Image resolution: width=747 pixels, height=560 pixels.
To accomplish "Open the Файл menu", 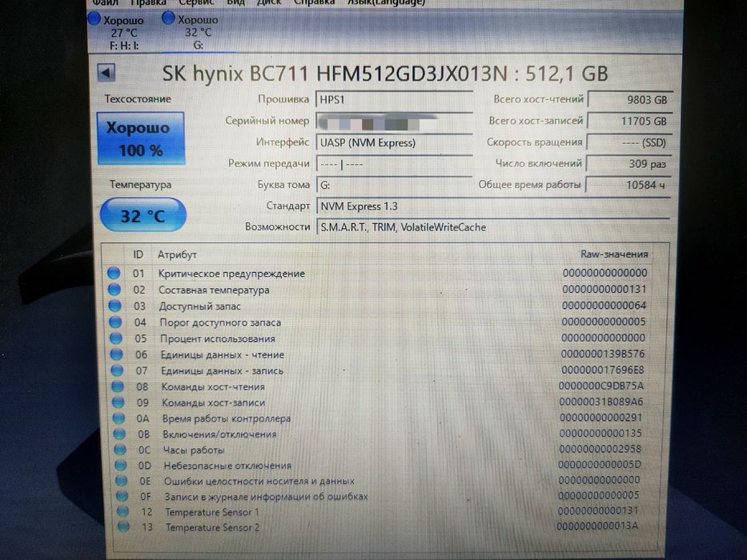I will 106,2.
